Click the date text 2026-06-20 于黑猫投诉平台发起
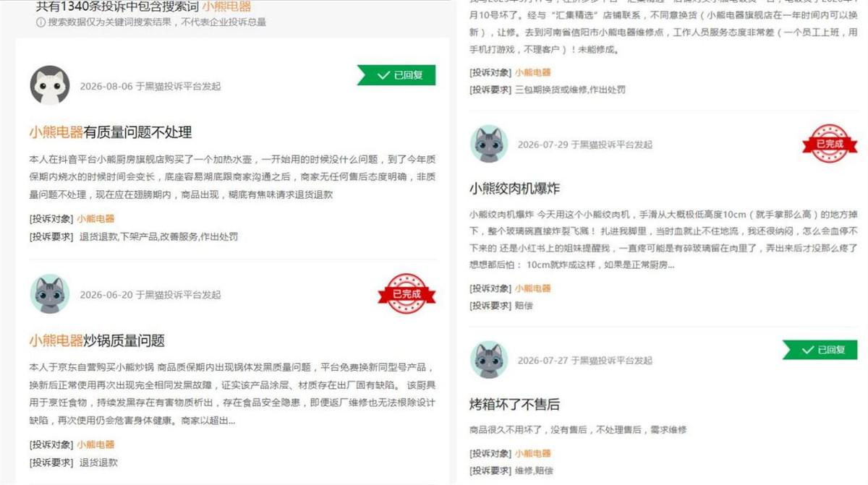 [x=150, y=295]
